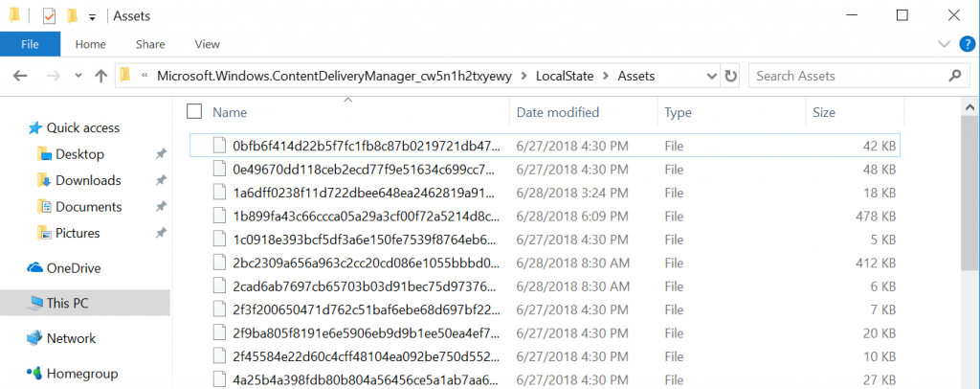Click the address bar folder icon

click(x=125, y=76)
